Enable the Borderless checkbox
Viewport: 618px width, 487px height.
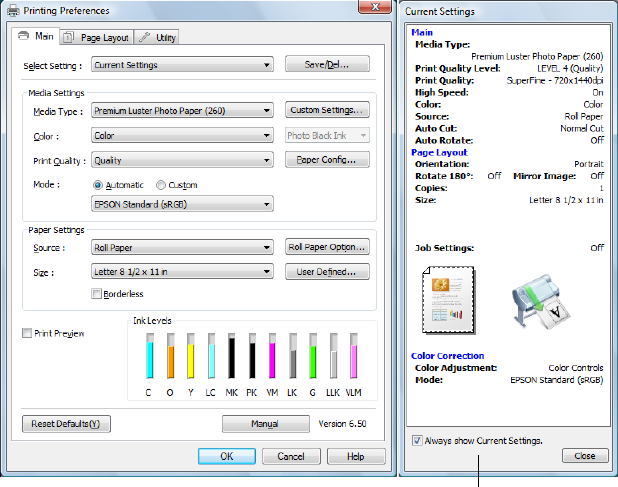pos(97,294)
